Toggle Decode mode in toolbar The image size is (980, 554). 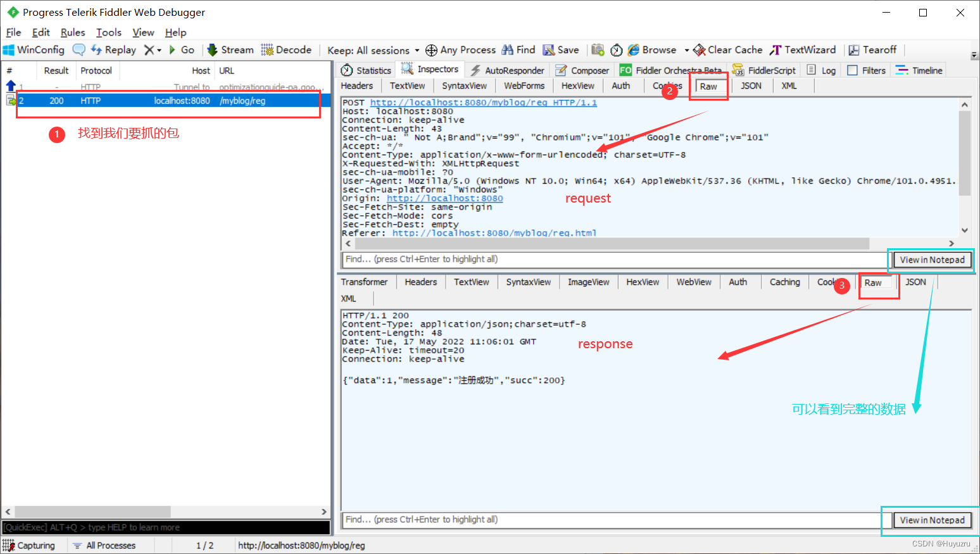[x=286, y=50]
